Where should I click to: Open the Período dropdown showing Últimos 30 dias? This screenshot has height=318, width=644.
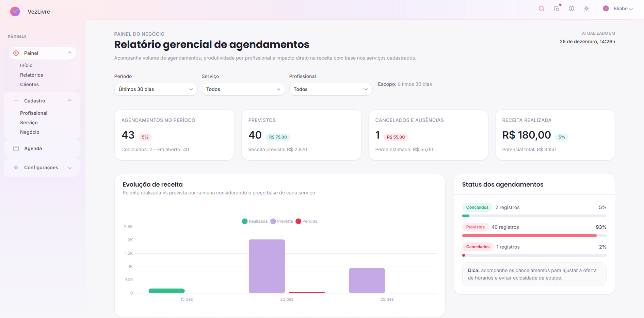(x=156, y=89)
